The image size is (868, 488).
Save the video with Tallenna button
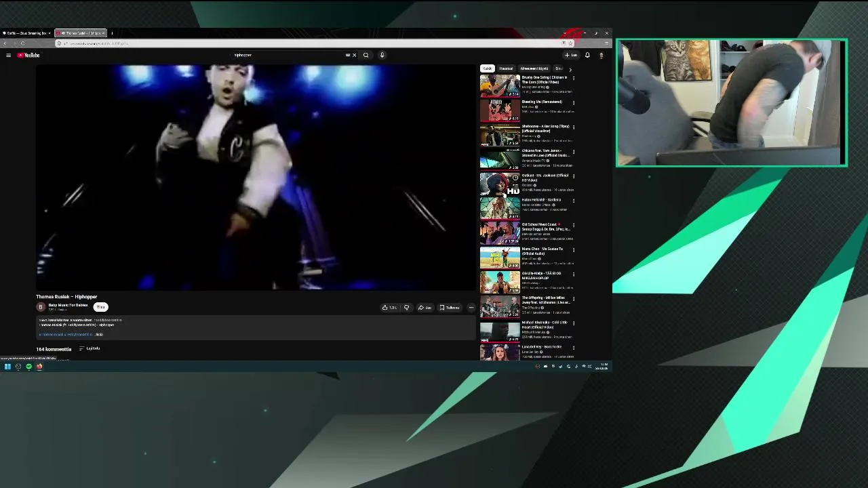point(450,308)
